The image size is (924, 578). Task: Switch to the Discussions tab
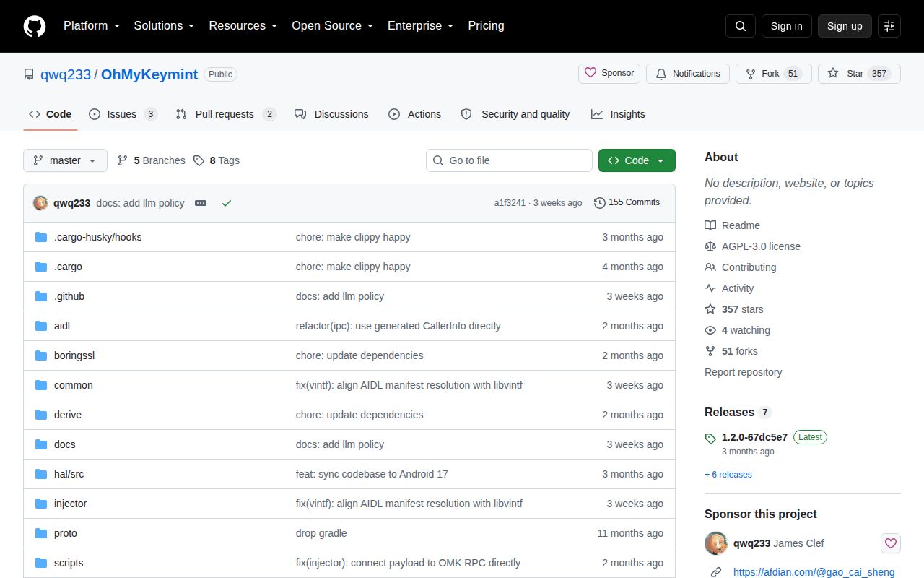pos(331,114)
